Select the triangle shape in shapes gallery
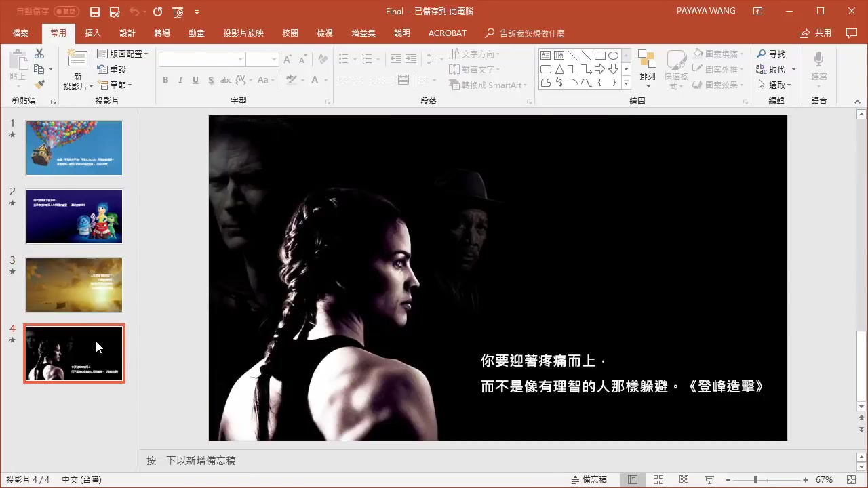This screenshot has width=868, height=488. click(559, 69)
